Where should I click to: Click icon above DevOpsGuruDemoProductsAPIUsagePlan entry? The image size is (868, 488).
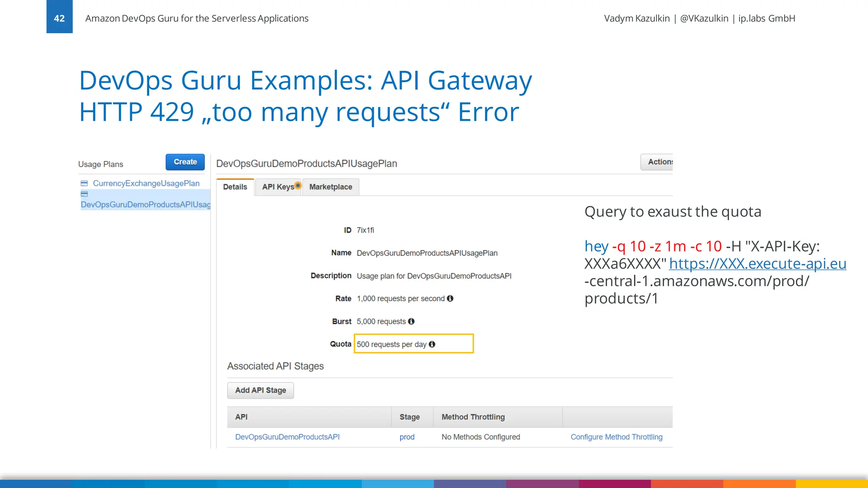tap(84, 194)
